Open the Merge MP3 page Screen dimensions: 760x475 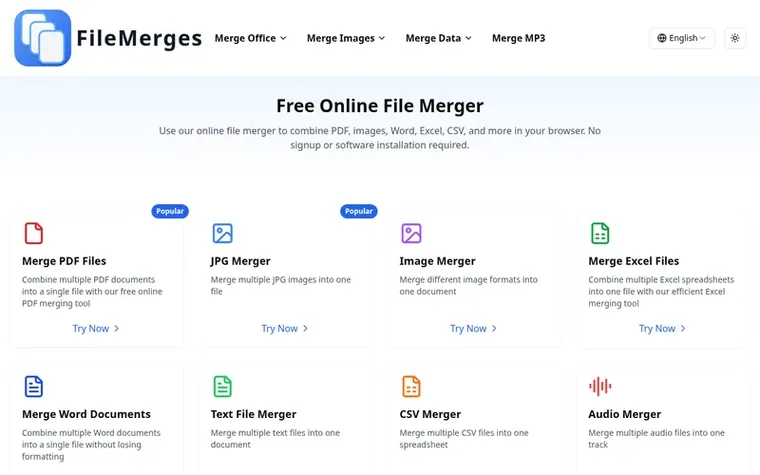click(x=519, y=38)
